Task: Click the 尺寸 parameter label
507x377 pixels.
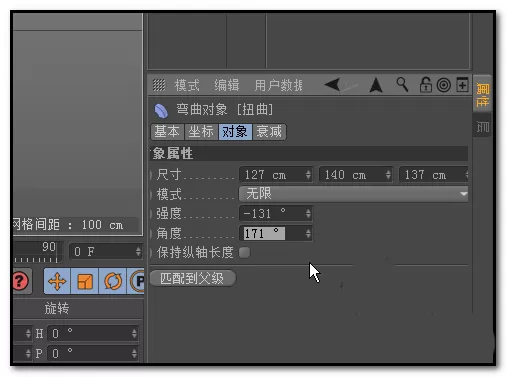Action: [x=169, y=175]
